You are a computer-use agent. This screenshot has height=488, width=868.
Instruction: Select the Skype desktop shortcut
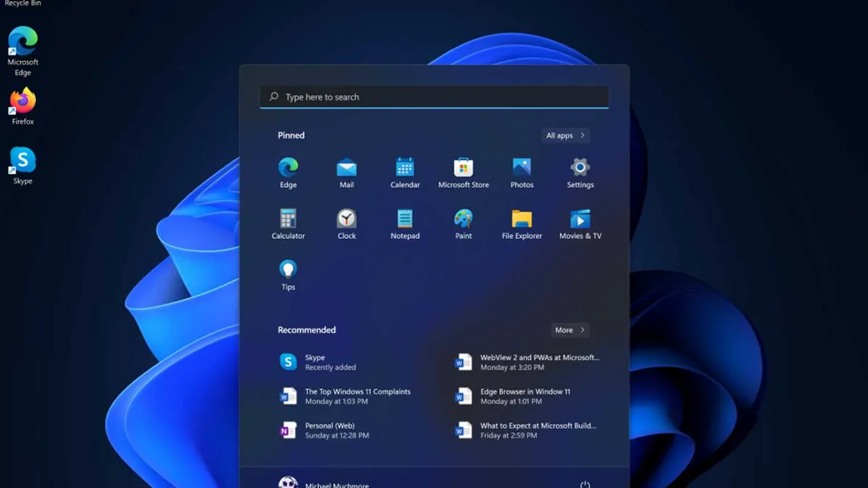[23, 166]
